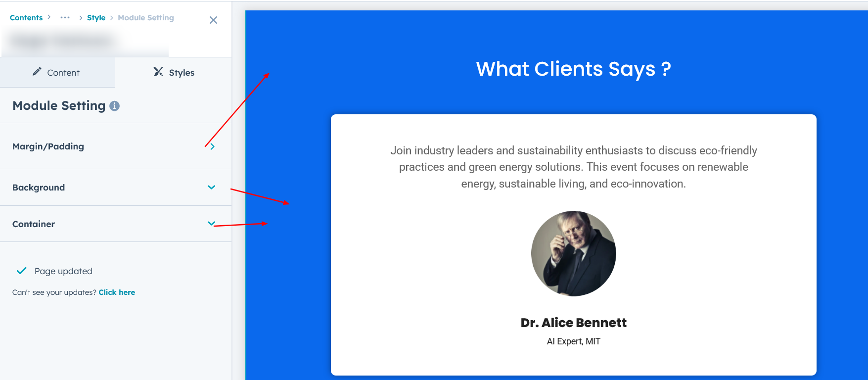Viewport: 868px width, 380px height.
Task: Open the breadcrumb ellipsis menu
Action: [65, 18]
